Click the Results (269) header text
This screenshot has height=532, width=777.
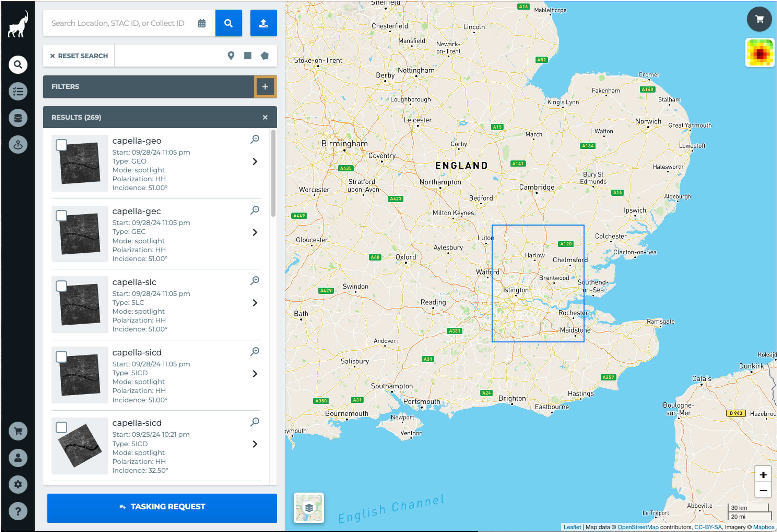pos(76,117)
